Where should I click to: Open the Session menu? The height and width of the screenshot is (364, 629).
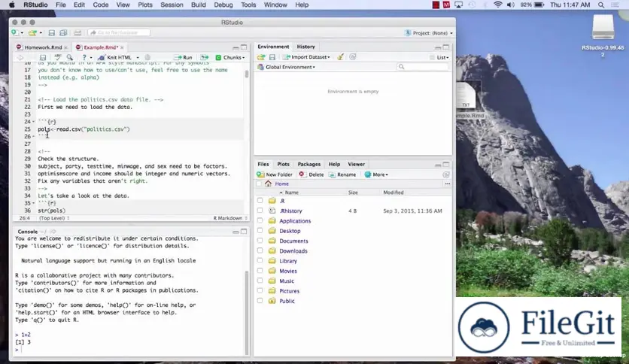point(172,5)
